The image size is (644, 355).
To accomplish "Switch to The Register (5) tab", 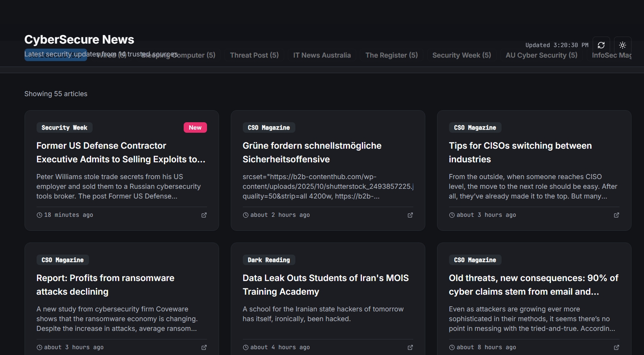I will click(391, 55).
